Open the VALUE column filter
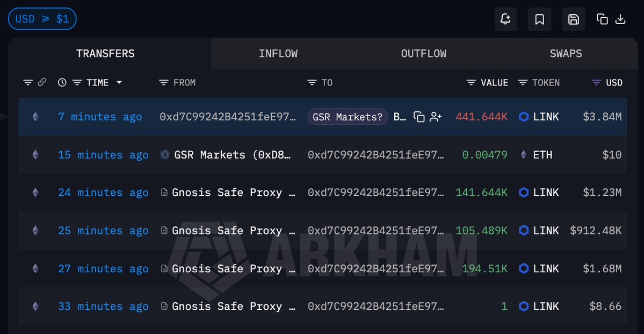Viewport: 644px width, 334px height. pos(472,83)
